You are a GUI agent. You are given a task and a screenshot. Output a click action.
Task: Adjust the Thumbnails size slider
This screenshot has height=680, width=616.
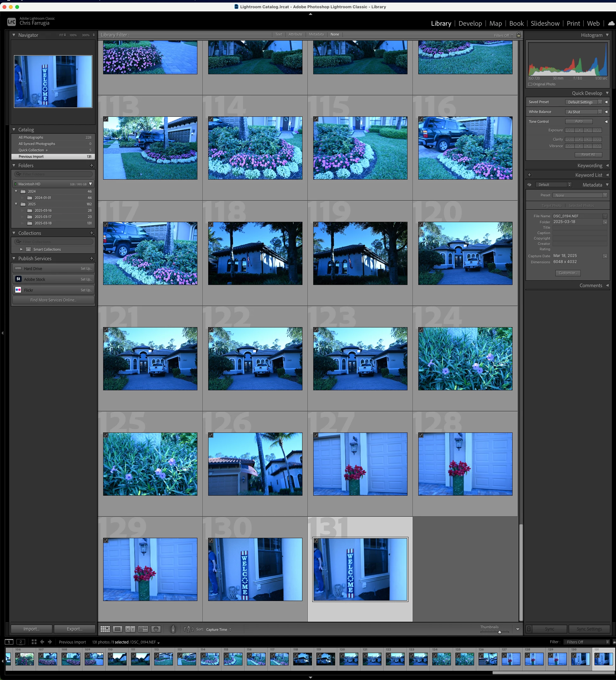[500, 632]
